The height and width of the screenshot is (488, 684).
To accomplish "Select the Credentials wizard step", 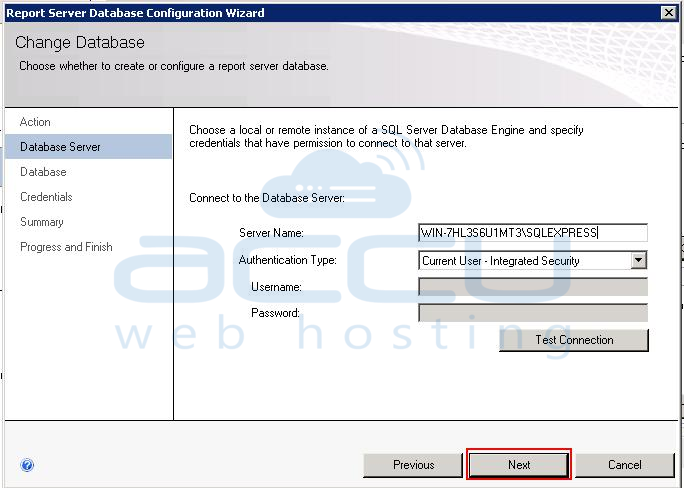I will [46, 197].
